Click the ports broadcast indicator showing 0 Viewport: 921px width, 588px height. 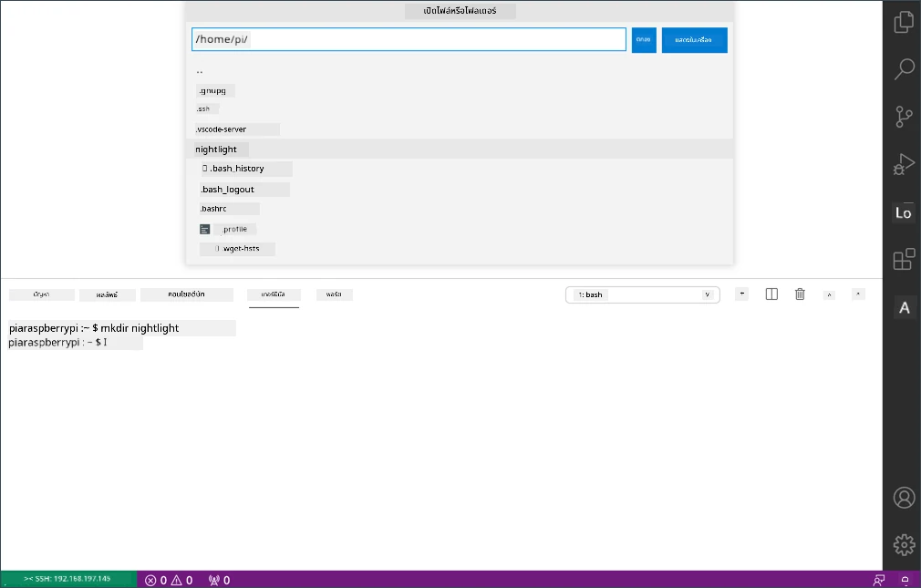pos(219,581)
